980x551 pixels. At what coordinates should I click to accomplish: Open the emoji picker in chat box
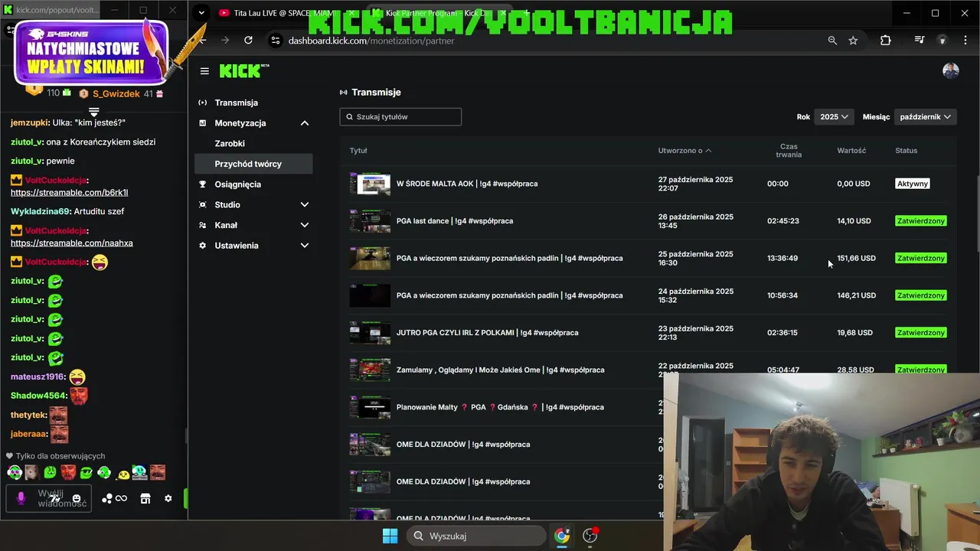point(76,498)
